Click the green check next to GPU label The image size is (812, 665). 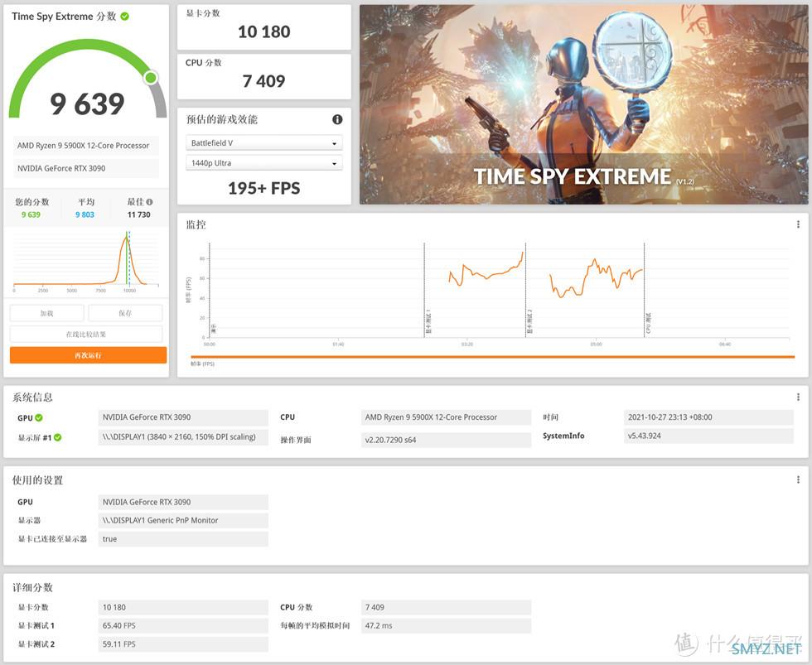39,417
